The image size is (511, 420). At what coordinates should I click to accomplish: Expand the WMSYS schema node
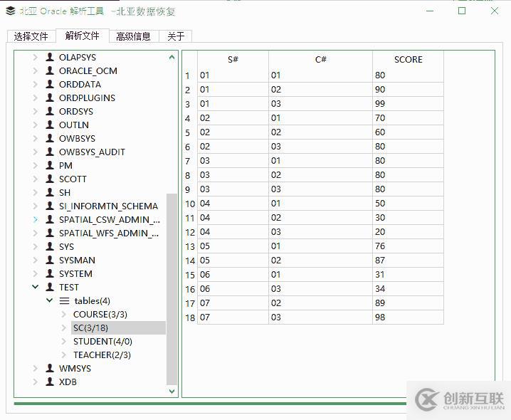pos(35,368)
